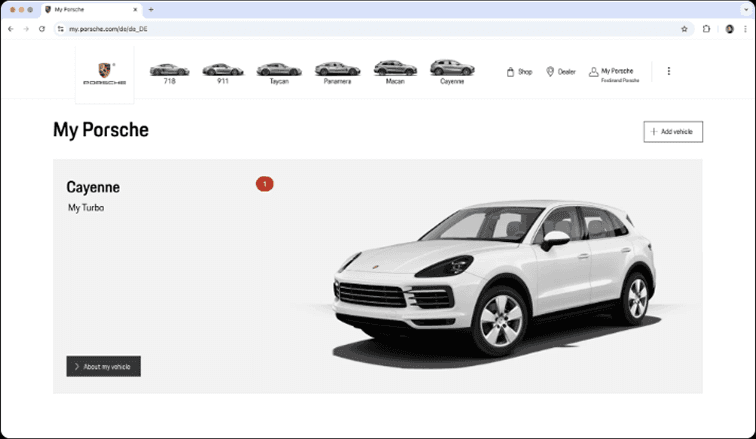Viewport: 756px width, 439px height.
Task: Open the Cayenne model menu
Action: 452,72
